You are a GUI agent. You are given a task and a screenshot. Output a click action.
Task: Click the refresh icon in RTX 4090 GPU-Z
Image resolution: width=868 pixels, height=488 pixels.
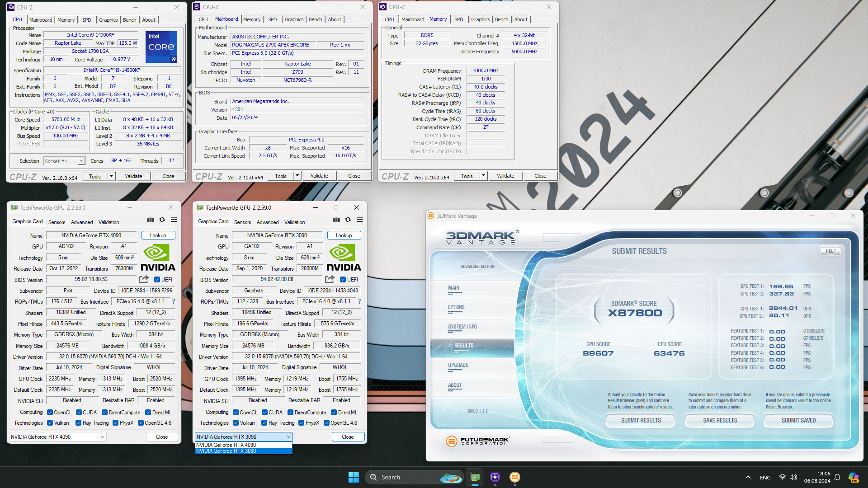coord(162,220)
